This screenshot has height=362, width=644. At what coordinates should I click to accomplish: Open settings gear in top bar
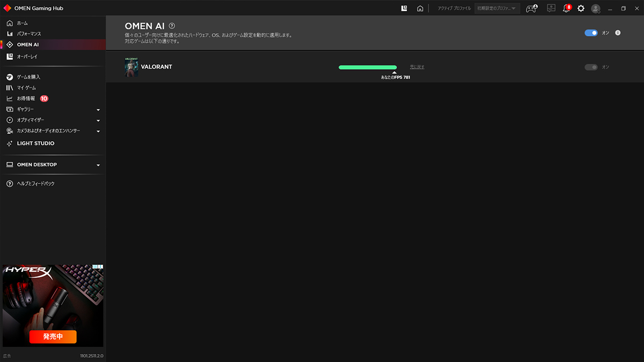[x=581, y=9]
